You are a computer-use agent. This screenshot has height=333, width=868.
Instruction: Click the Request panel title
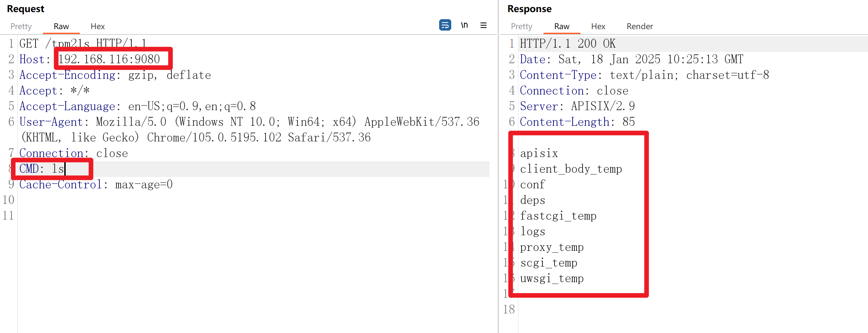point(26,9)
